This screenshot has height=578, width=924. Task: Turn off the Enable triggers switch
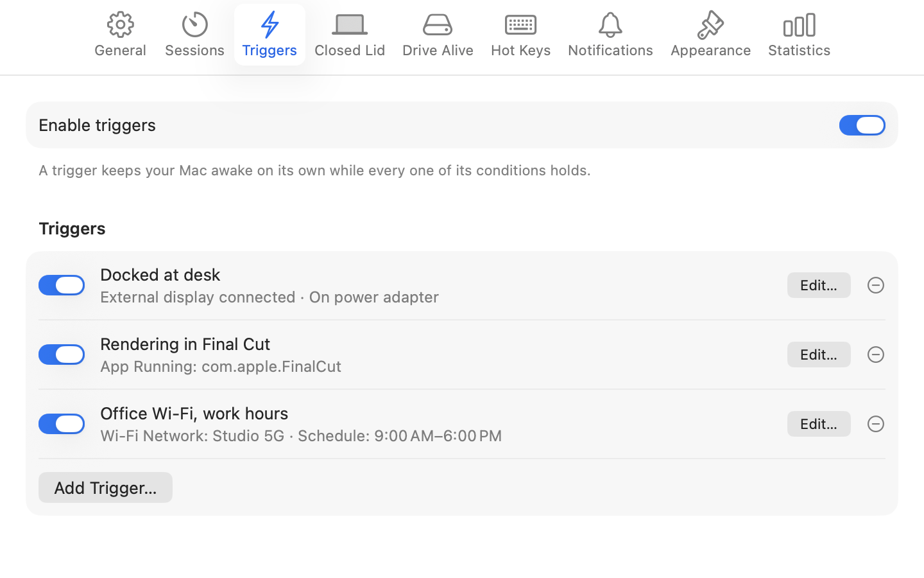(862, 125)
